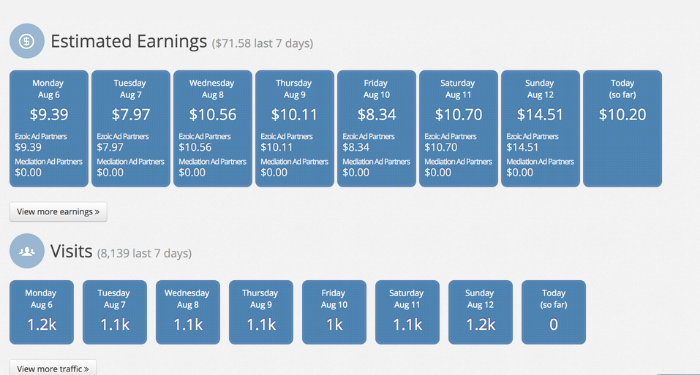Click the Visits people icon
Image resolution: width=700 pixels, height=375 pixels.
tap(27, 251)
